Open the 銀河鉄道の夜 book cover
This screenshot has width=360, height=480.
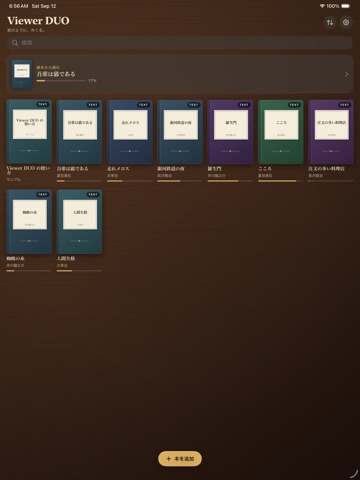click(x=180, y=131)
